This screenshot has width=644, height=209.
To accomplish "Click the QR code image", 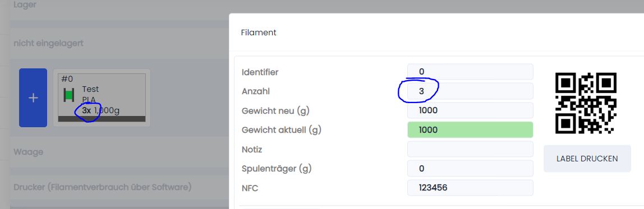I will point(586,103).
